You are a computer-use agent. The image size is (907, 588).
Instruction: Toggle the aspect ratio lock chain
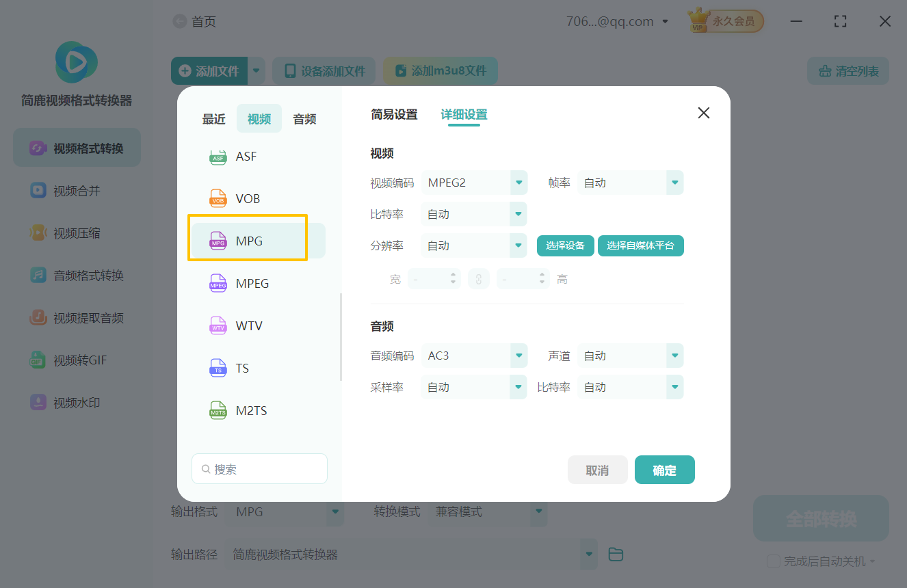[479, 278]
